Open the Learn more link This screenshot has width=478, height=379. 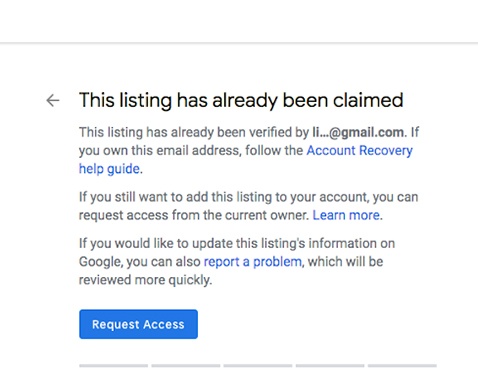coord(346,215)
